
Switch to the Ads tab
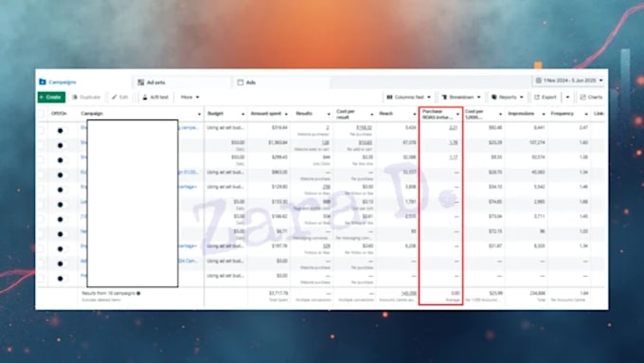246,82
